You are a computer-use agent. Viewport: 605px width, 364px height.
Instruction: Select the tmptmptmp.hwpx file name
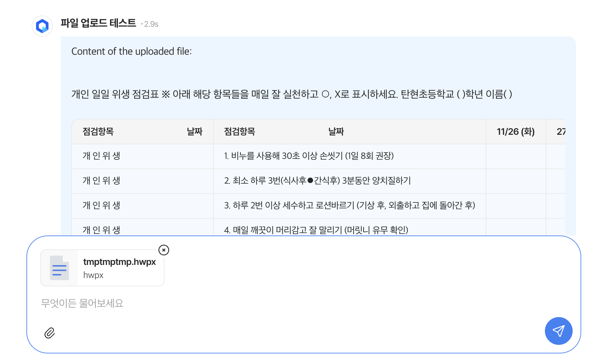point(119,262)
